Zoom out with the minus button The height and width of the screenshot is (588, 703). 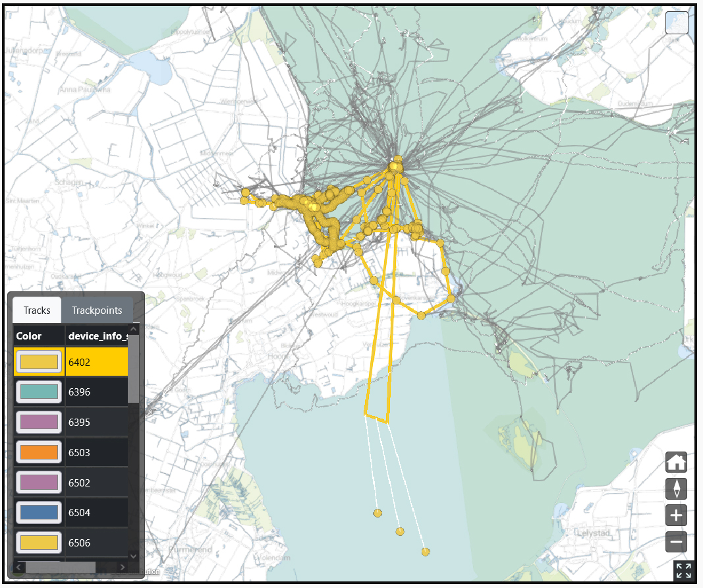[676, 542]
